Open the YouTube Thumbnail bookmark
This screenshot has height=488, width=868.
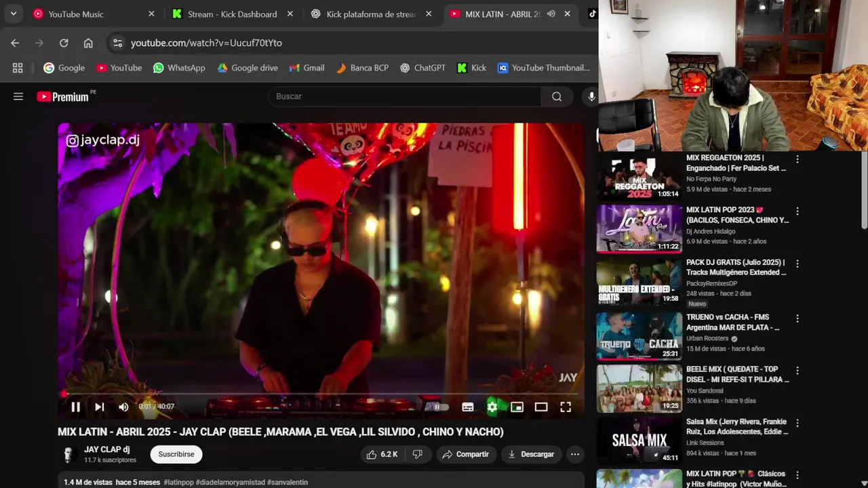[544, 68]
